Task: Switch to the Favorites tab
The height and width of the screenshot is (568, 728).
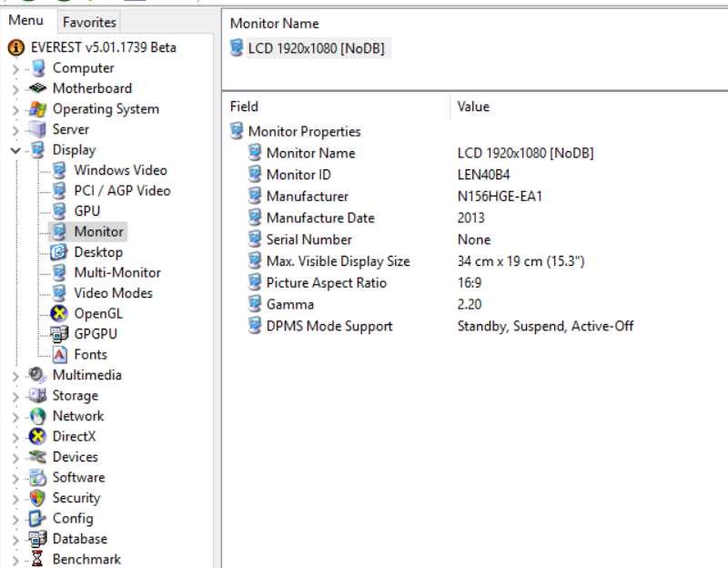Action: coord(89,22)
